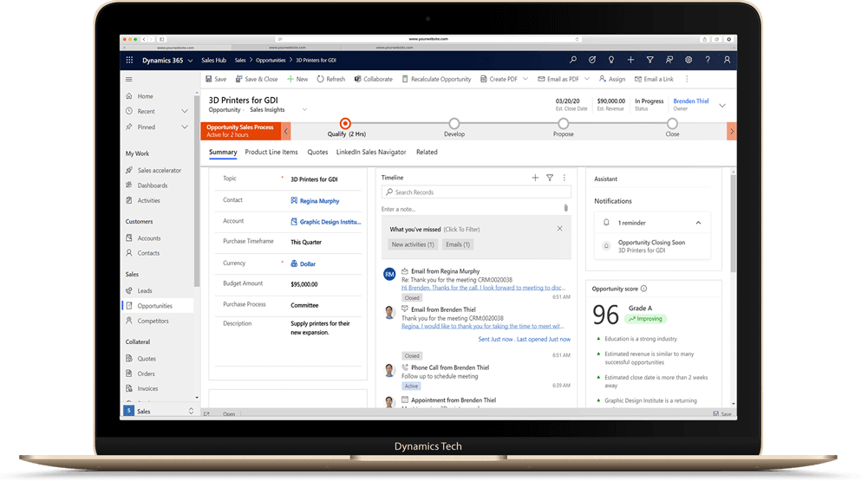This screenshot has height=481, width=868.
Task: Click Save & Close command
Action: [257, 79]
